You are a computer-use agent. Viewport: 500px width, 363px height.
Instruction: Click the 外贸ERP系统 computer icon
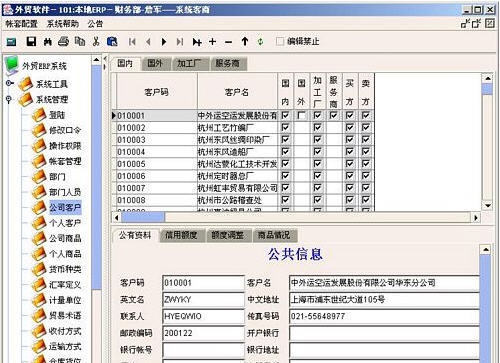click(12, 65)
